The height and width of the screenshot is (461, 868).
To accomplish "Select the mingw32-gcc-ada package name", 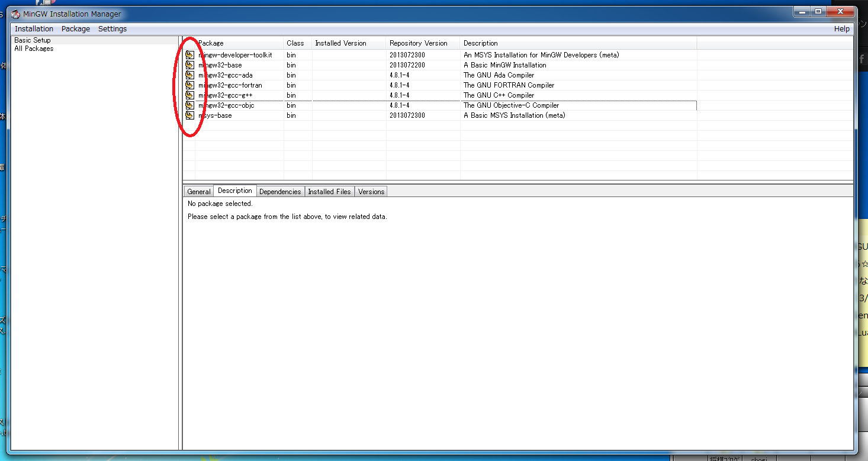I will pos(226,75).
